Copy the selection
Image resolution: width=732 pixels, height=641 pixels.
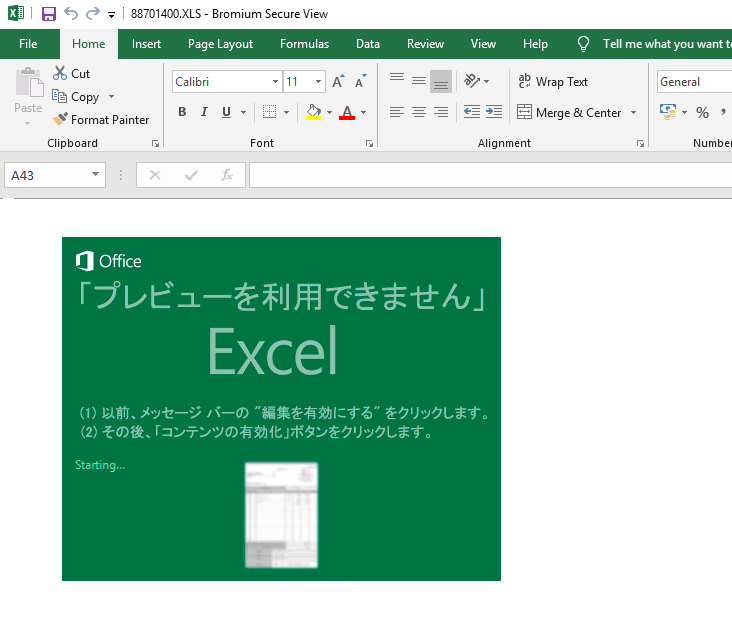pyautogui.click(x=76, y=97)
